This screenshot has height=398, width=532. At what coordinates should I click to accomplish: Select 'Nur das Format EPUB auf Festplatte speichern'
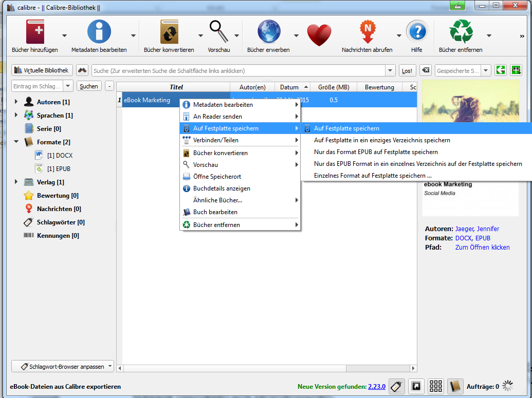pyautogui.click(x=376, y=152)
